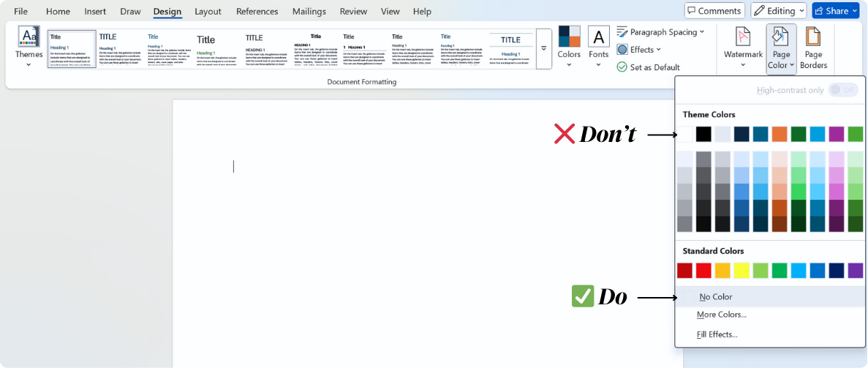Open the References tab
The height and width of the screenshot is (368, 868).
tap(257, 12)
